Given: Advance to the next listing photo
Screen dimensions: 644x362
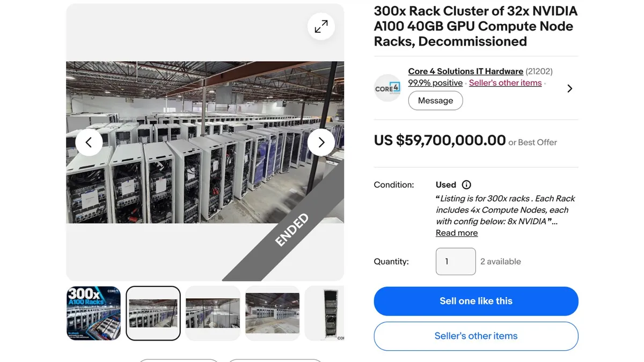Looking at the screenshot, I should [x=321, y=142].
